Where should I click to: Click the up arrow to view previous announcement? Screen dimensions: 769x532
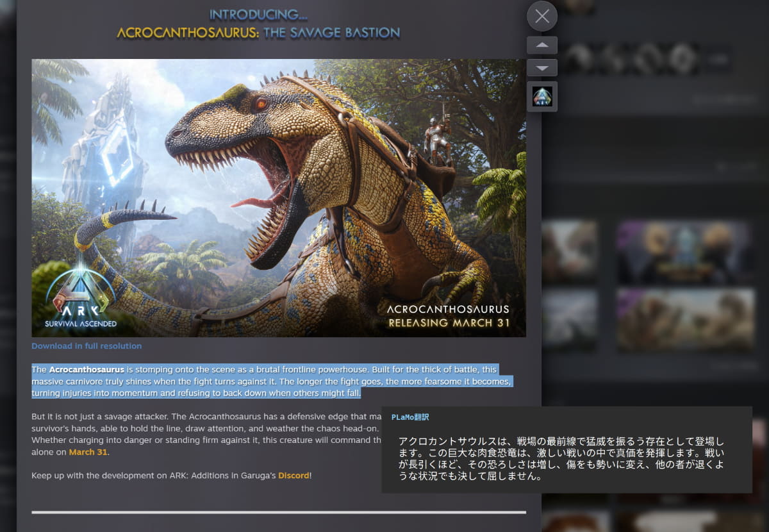coord(542,45)
